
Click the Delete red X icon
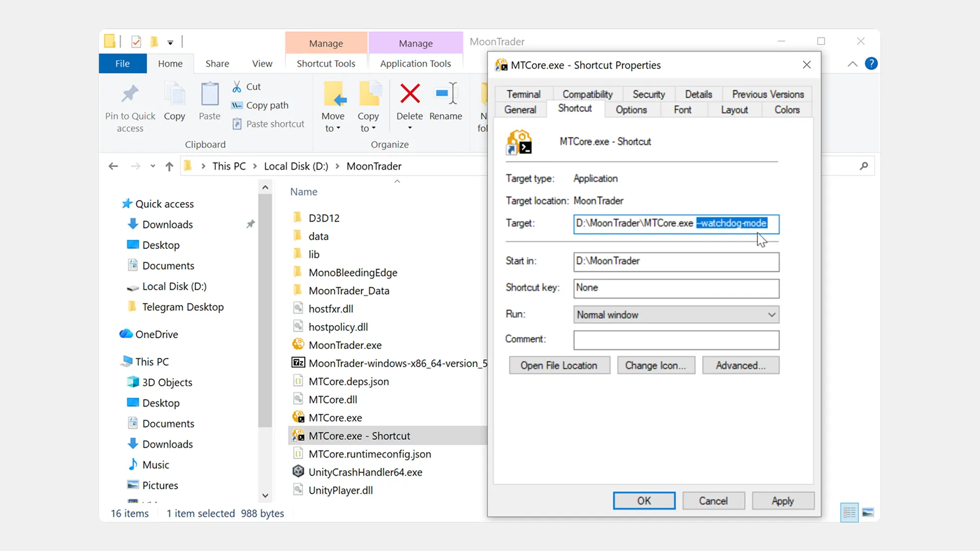click(410, 94)
